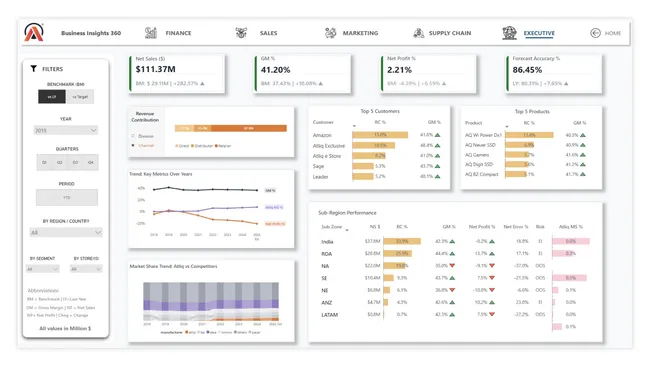The width and height of the screenshot is (650, 366).
Task: Go to Home page link
Action: point(613,33)
